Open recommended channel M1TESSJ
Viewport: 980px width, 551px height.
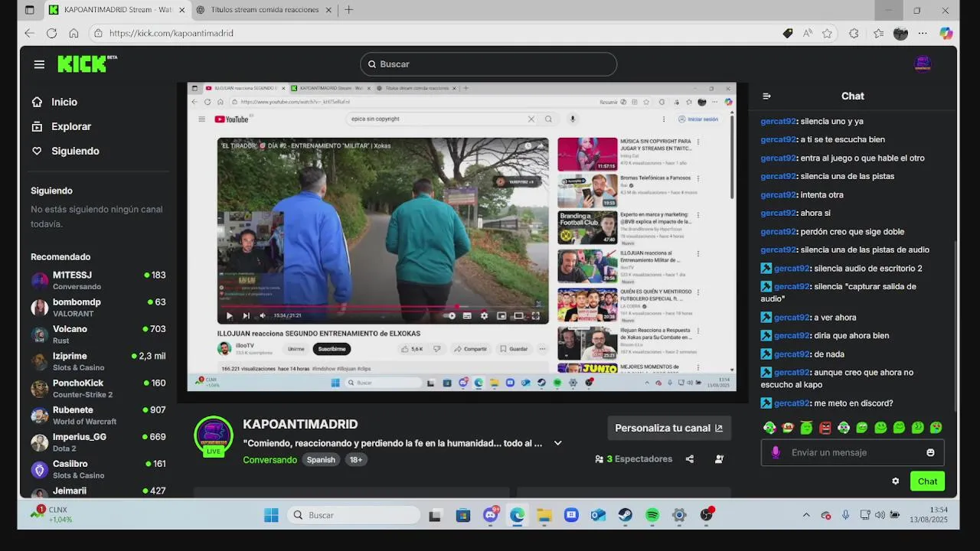pyautogui.click(x=98, y=280)
